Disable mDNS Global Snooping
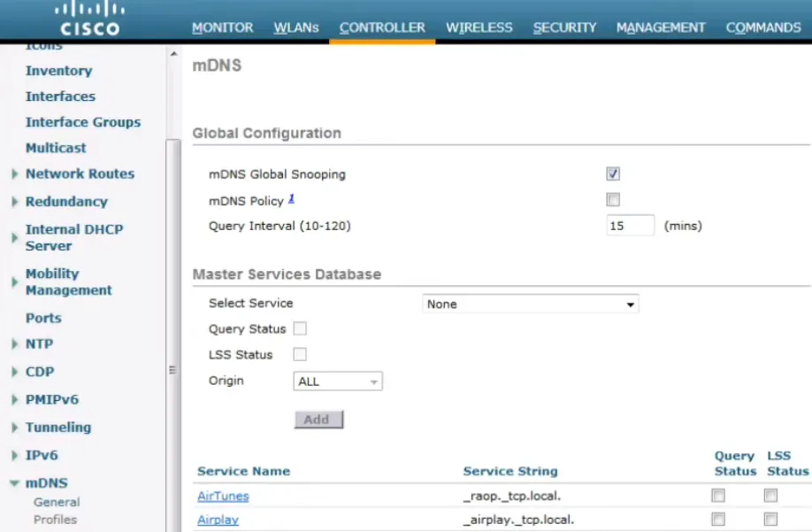This screenshot has height=532, width=812. coord(612,173)
